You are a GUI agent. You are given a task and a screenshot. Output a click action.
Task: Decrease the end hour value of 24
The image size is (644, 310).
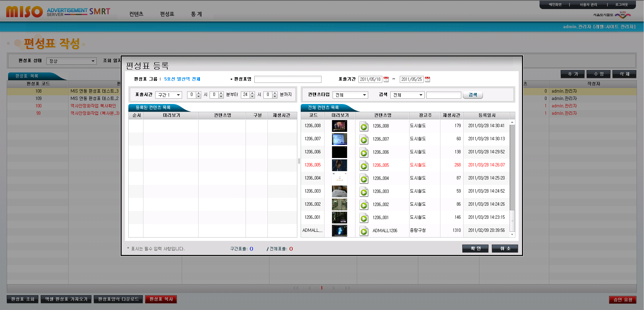click(252, 97)
